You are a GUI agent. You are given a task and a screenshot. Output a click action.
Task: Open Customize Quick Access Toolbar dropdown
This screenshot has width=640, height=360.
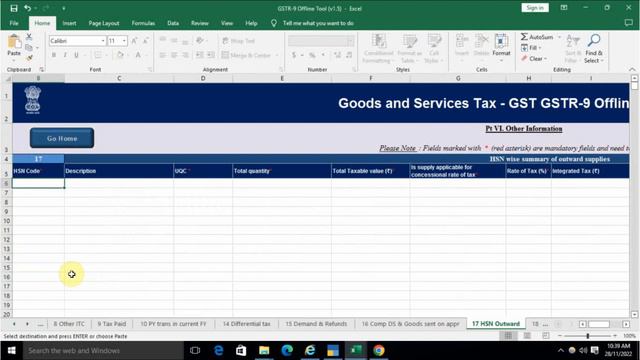64,8
